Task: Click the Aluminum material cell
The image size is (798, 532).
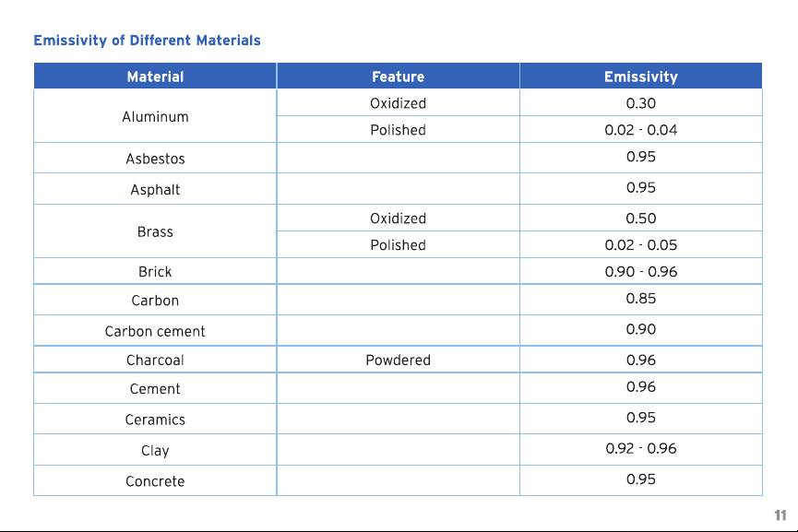Action: click(155, 116)
